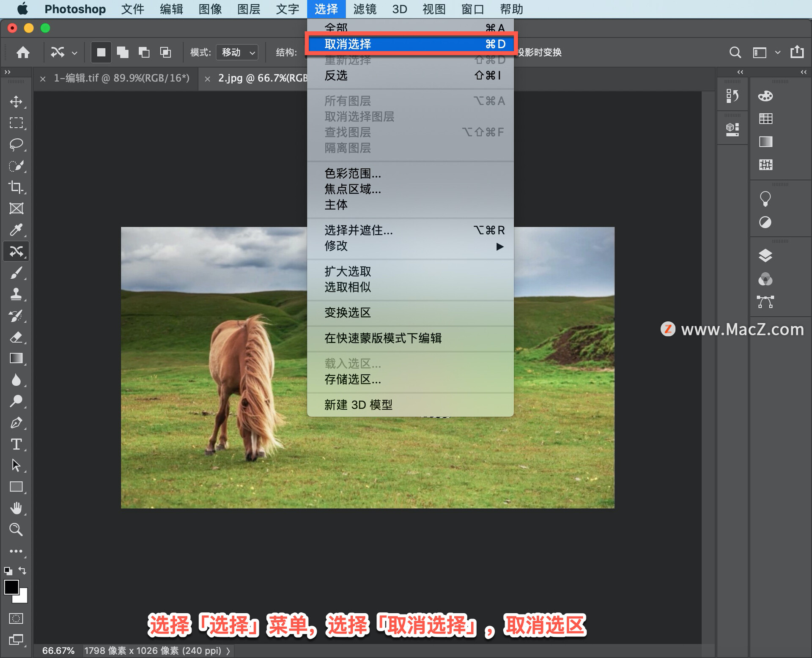
Task: Open the Color panel icon
Action: tap(765, 96)
